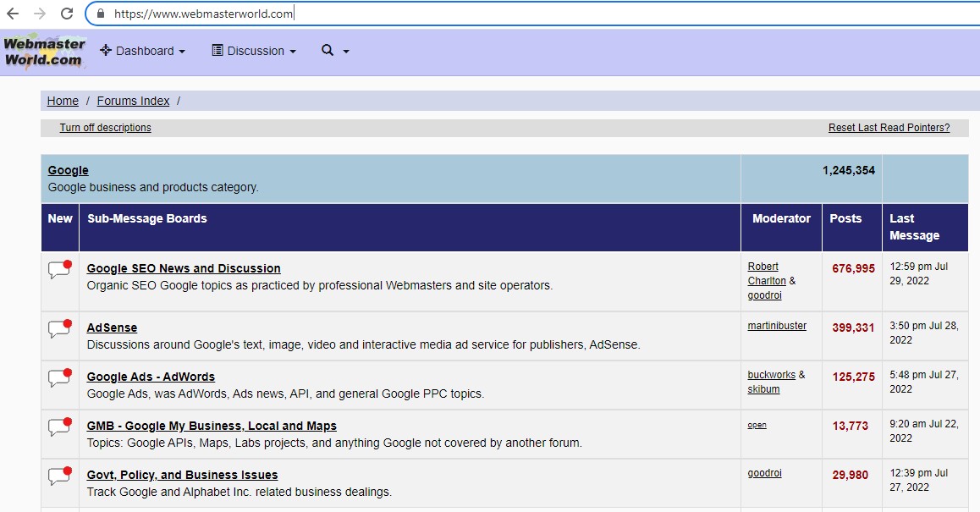Click post count 29,980
Image resolution: width=980 pixels, height=512 pixels.
coord(850,475)
